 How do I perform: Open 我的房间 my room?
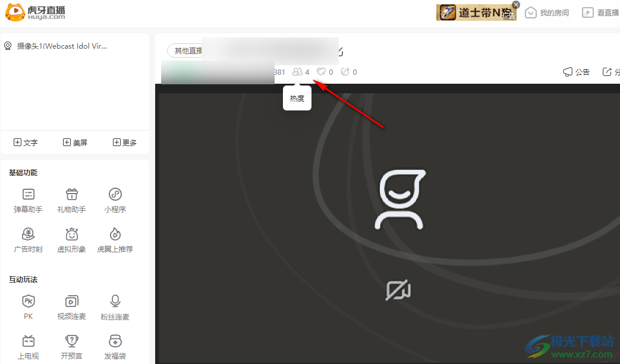coord(547,12)
